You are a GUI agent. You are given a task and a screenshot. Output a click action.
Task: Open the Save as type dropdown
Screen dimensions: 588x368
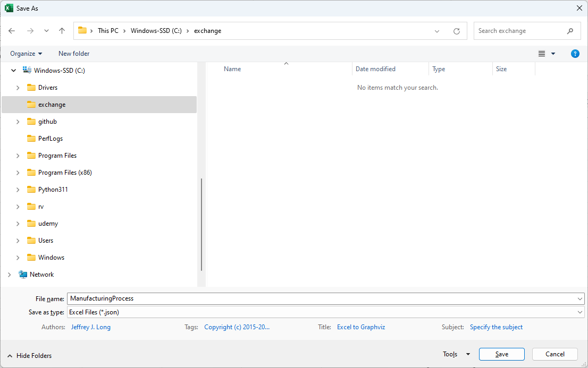579,312
